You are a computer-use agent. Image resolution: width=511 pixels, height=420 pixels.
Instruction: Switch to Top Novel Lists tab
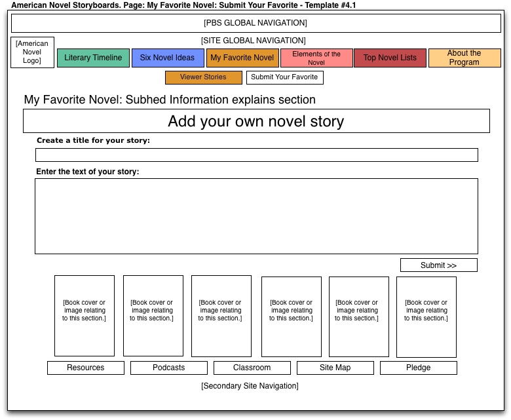point(390,58)
